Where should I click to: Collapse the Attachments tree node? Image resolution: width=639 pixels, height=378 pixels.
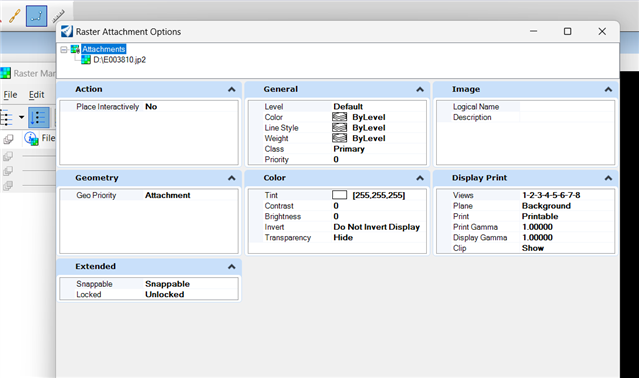point(64,50)
